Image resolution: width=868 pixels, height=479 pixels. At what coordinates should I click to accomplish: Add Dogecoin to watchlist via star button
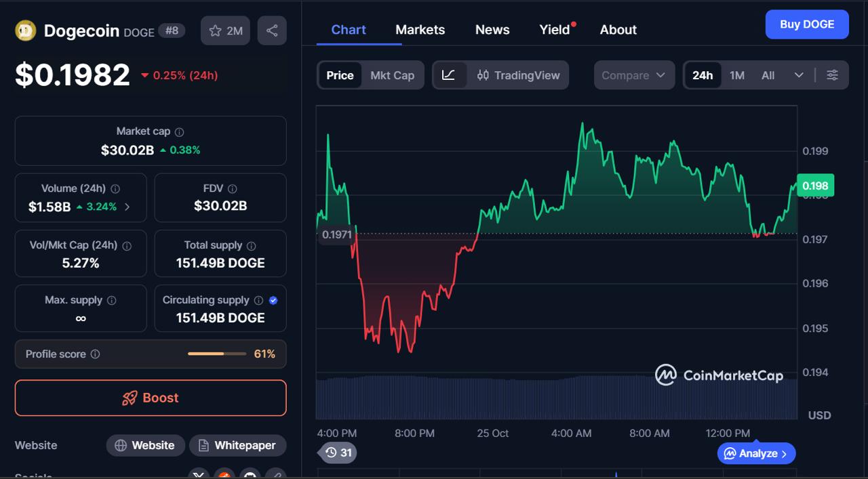tap(226, 30)
